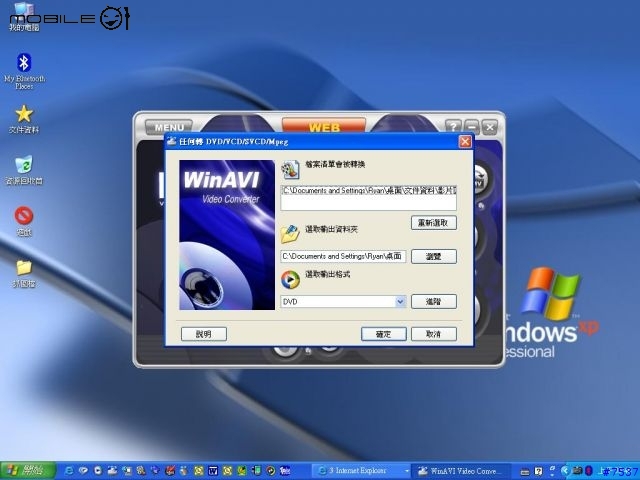Click the output format media icon
Image resolution: width=640 pixels, height=480 pixels.
290,280
